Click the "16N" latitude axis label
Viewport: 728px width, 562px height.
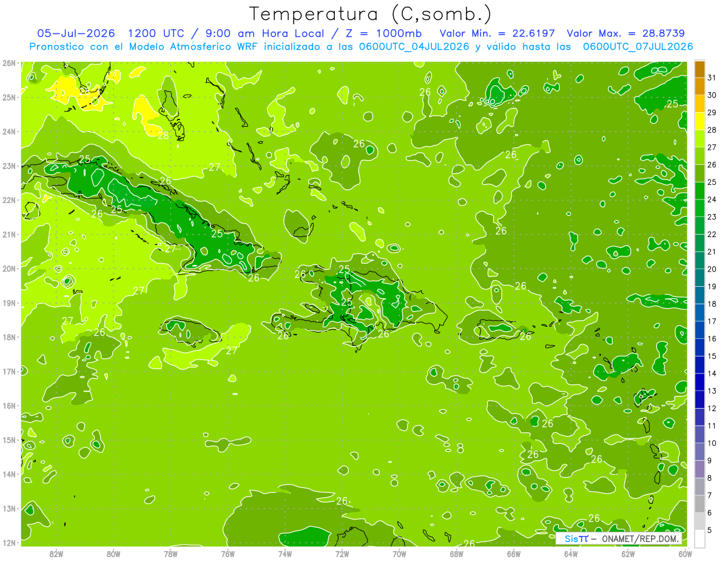click(9, 406)
